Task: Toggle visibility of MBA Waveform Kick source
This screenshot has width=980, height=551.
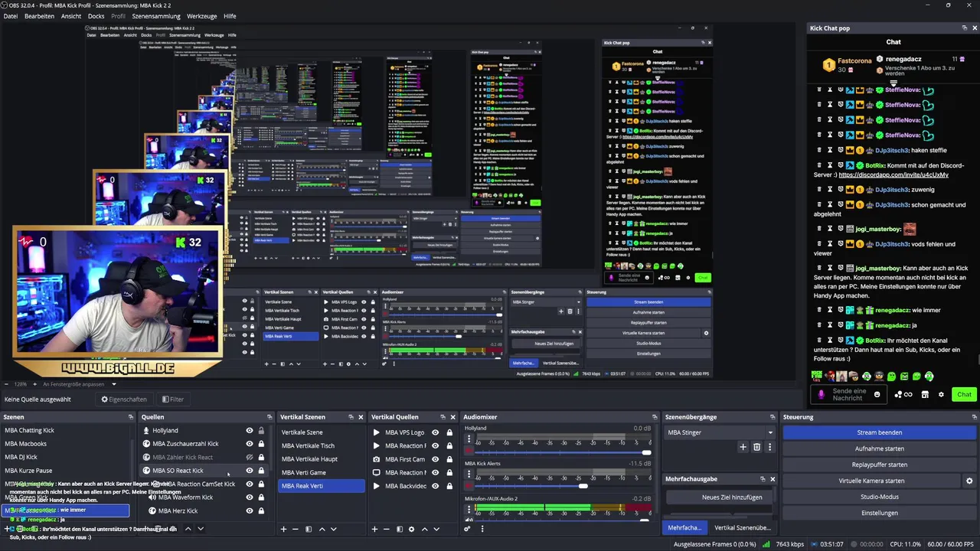Action: click(249, 497)
